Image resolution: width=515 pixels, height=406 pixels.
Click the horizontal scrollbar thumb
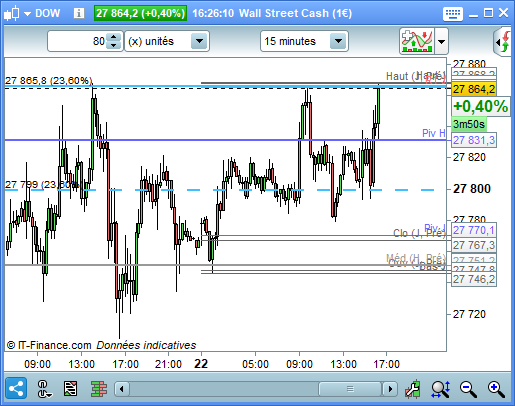pyautogui.click(x=350, y=389)
